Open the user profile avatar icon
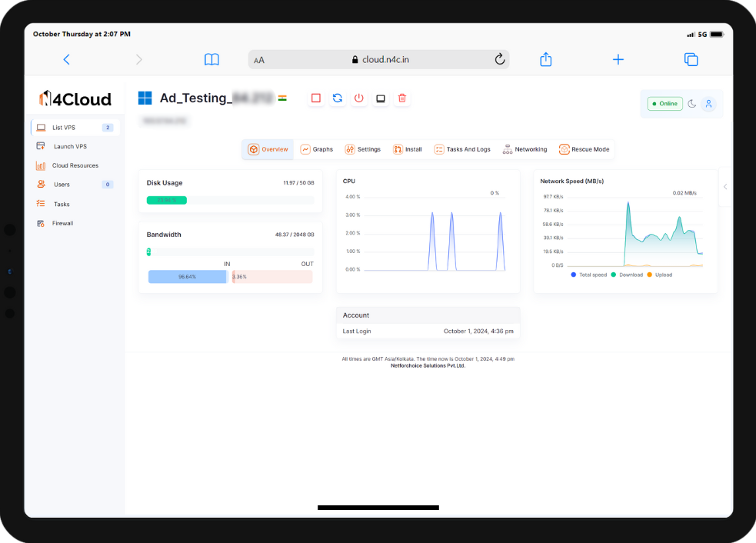The height and width of the screenshot is (543, 756). 708,104
